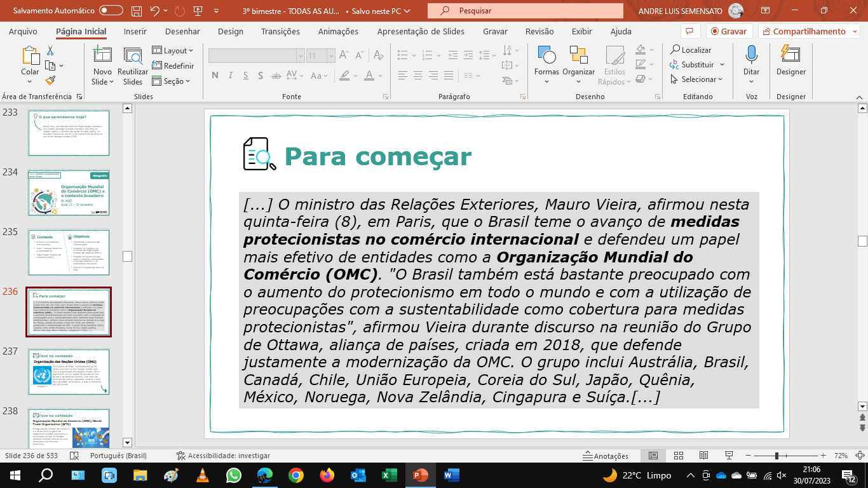Start slideshow from status bar icon
Image resolution: width=868 pixels, height=488 pixels.
pos(729,456)
